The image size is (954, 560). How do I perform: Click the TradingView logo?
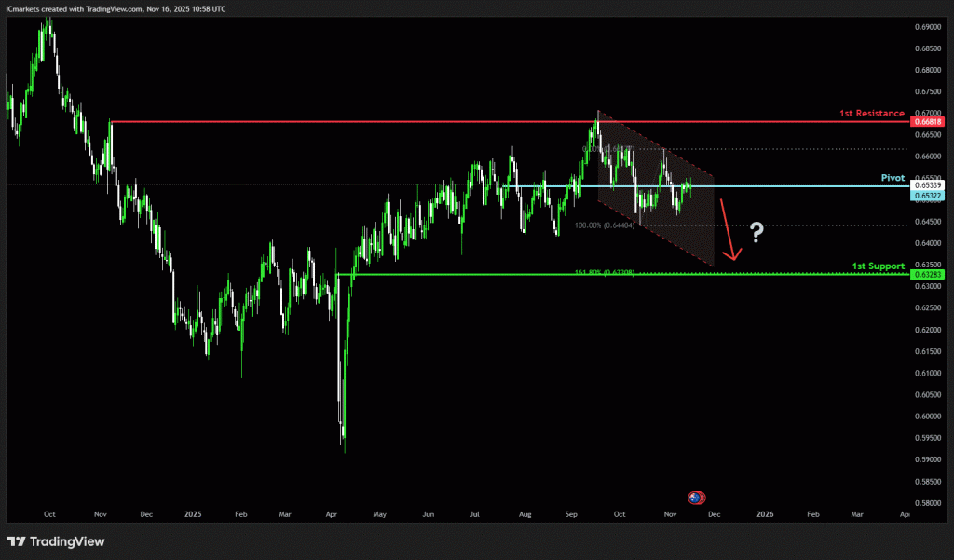[x=56, y=541]
